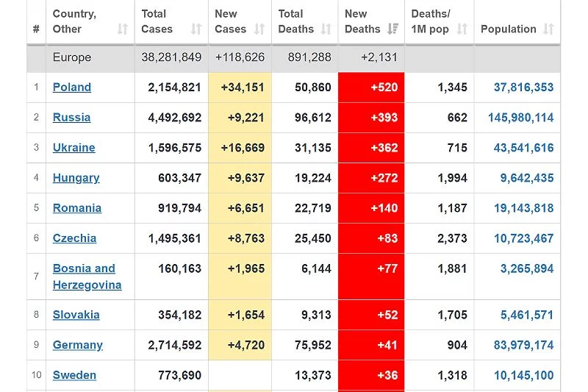Open Sweden population 10,145,100 link
Image resolution: width=588 pixels, height=392 pixels.
pos(523,375)
